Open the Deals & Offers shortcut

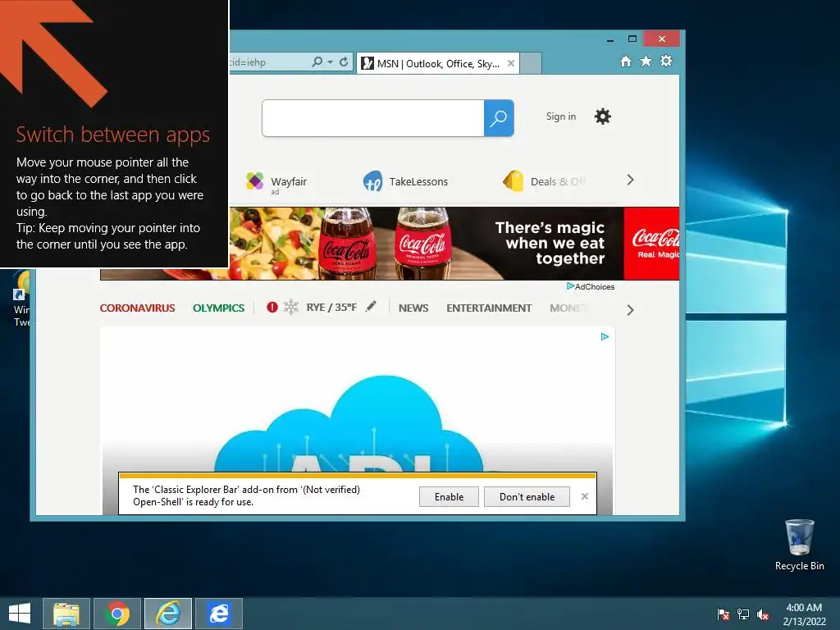click(545, 181)
